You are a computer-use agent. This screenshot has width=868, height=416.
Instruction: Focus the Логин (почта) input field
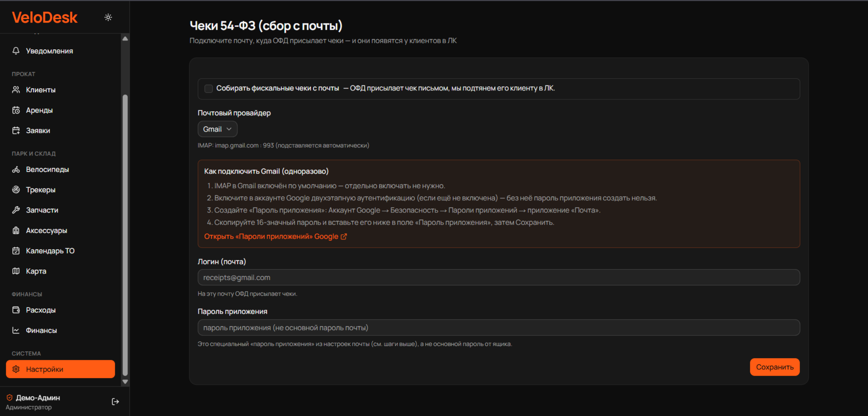(x=498, y=277)
